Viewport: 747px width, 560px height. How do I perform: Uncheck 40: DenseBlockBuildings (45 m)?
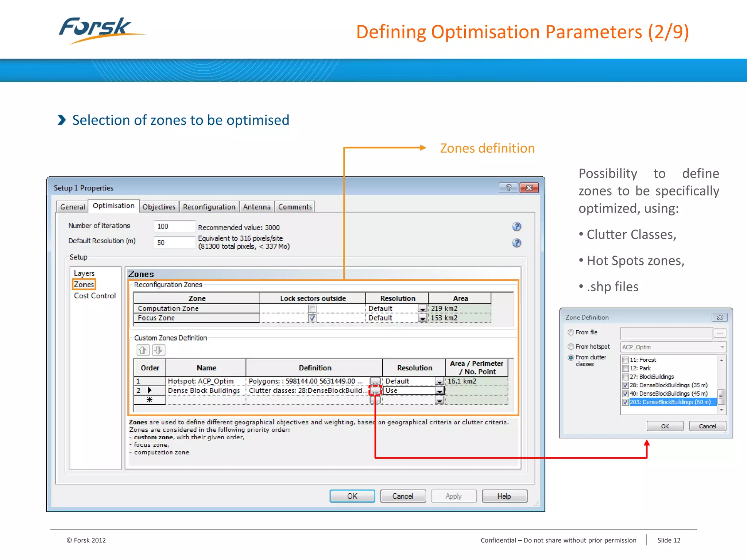(x=626, y=394)
